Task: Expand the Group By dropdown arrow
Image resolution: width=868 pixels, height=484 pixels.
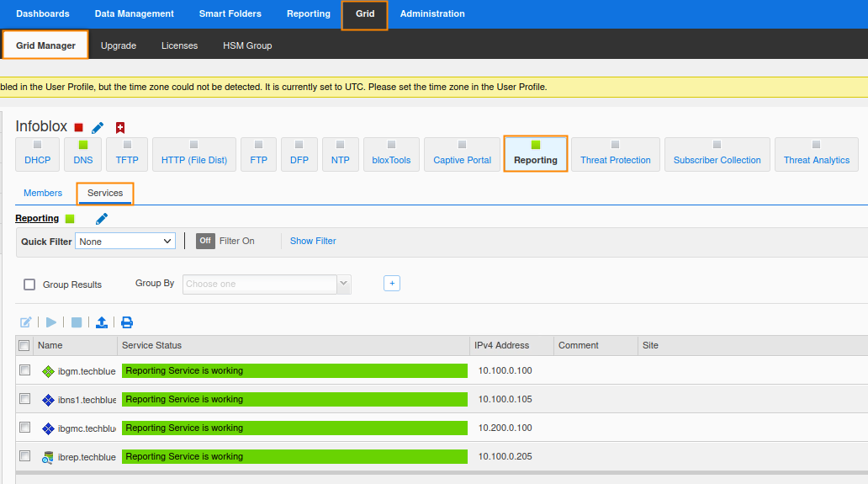Action: 344,284
